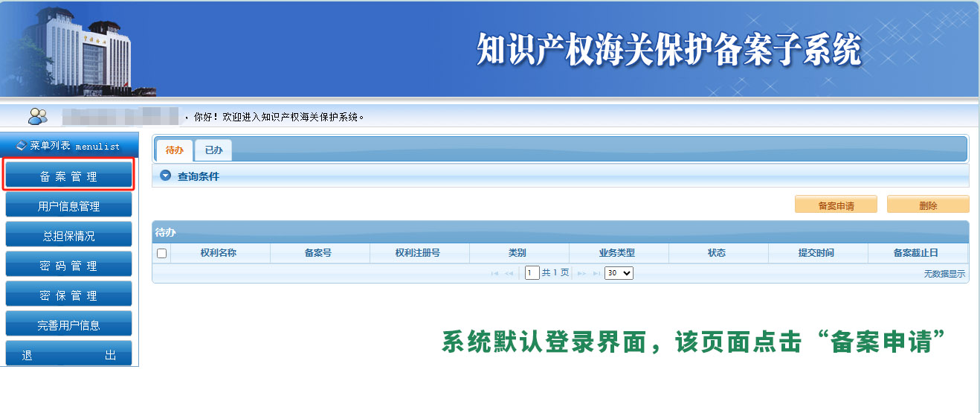Switch to the 已办 tab
Screen dimensions: 980x413
pyautogui.click(x=213, y=150)
